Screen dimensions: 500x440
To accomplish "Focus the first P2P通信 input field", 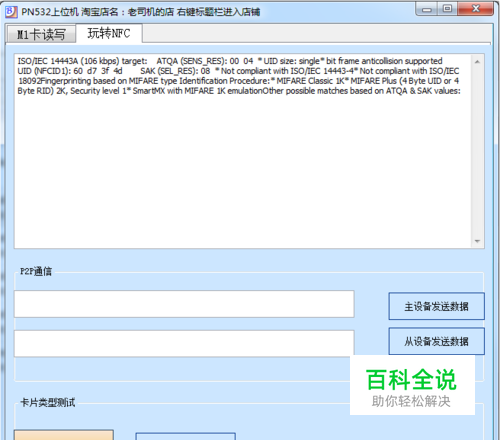I will coord(184,304).
